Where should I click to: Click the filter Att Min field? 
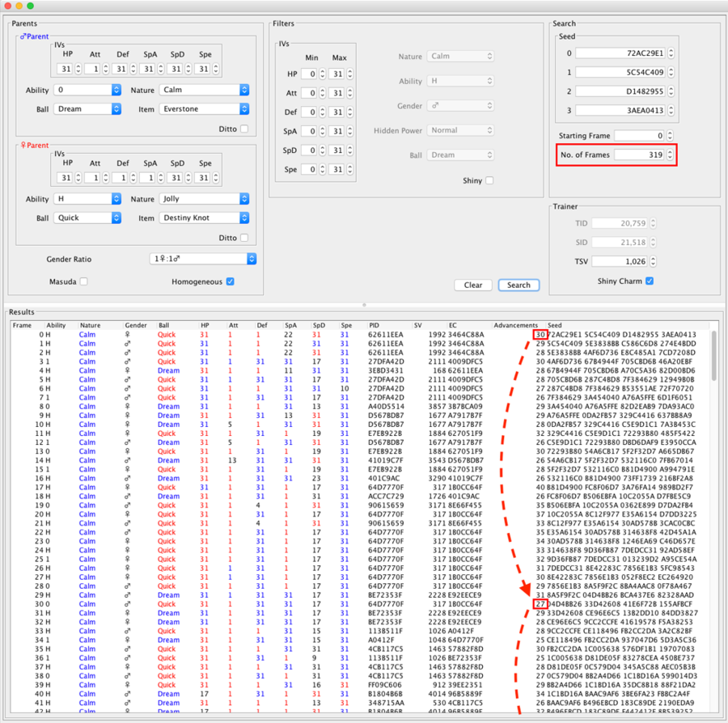[309, 93]
